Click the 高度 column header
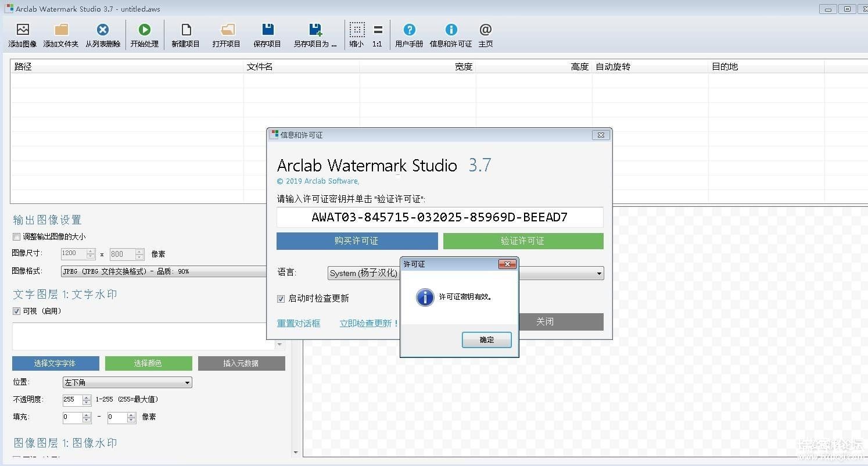This screenshot has height=466, width=868. (x=534, y=67)
